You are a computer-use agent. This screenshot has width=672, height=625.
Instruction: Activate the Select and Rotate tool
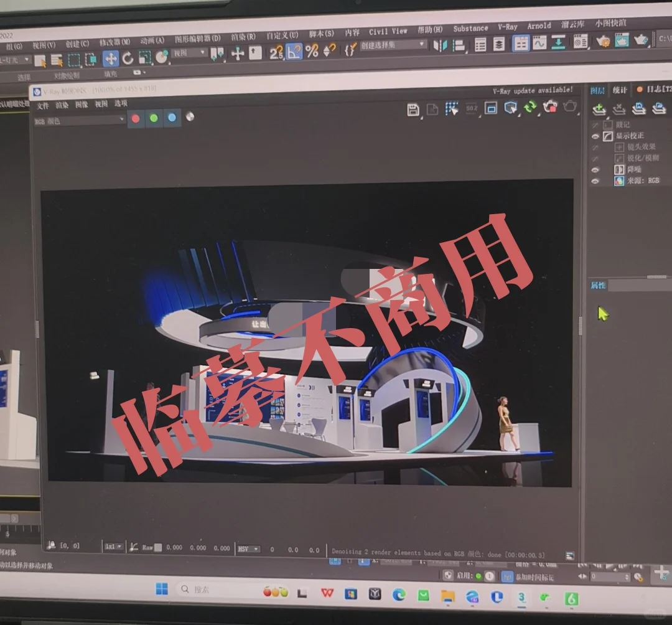coord(128,59)
